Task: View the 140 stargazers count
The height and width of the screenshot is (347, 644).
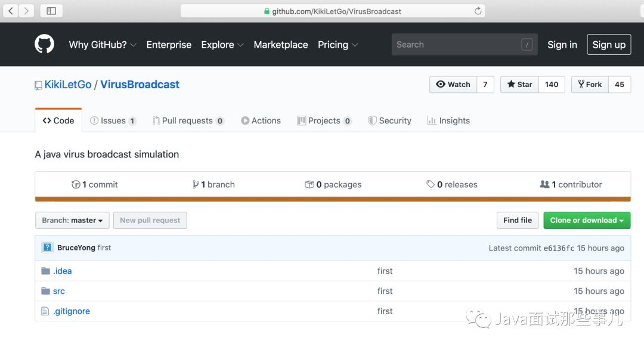Action: point(552,84)
